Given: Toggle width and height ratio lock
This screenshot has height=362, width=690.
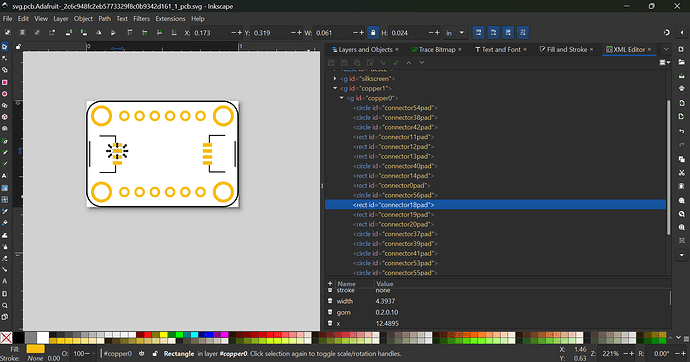Looking at the screenshot, I should point(373,33).
